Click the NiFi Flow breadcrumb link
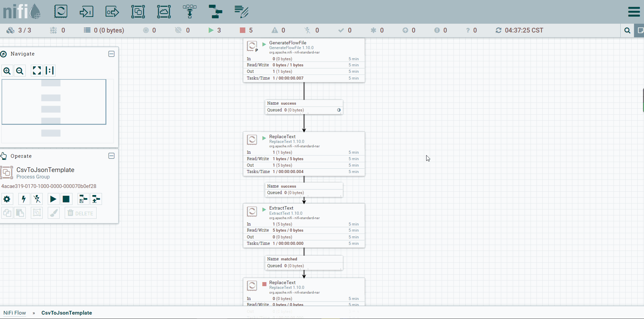The height and width of the screenshot is (319, 644). pyautogui.click(x=15, y=313)
